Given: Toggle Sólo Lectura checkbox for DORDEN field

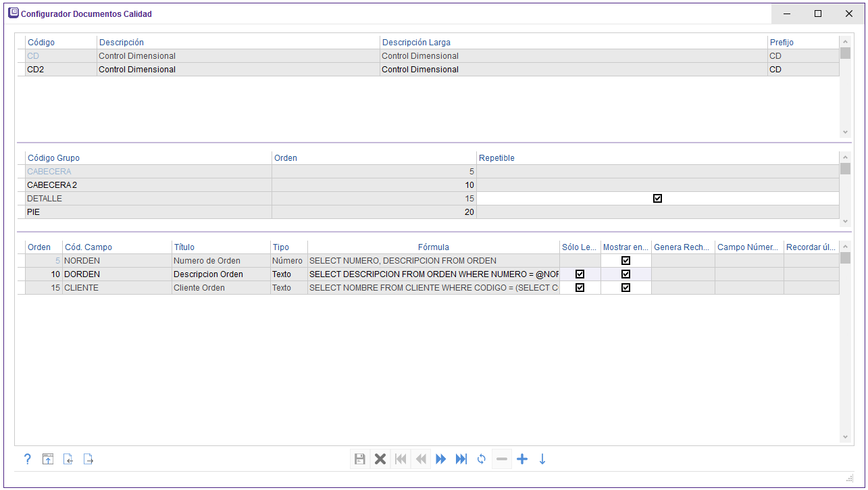Looking at the screenshot, I should [x=580, y=274].
